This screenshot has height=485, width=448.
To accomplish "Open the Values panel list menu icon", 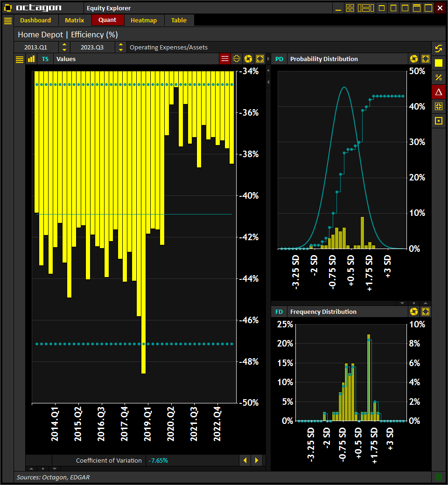I will tap(20, 59).
